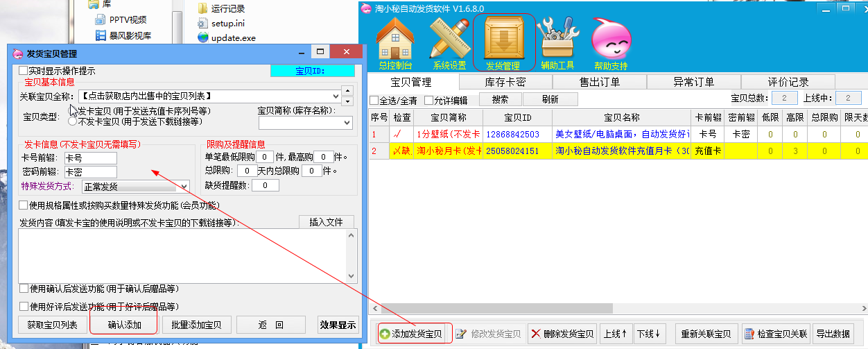The height and width of the screenshot is (349, 868).
Task: Switch to the 评价记录 tab
Action: [788, 82]
